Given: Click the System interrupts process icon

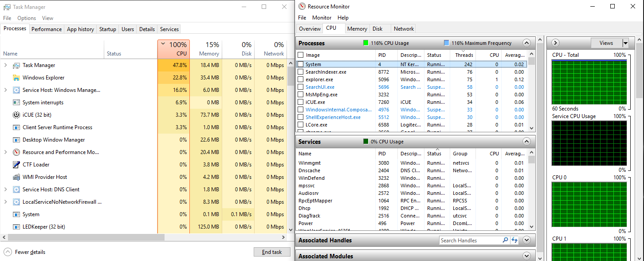Looking at the screenshot, I should pyautogui.click(x=16, y=103).
